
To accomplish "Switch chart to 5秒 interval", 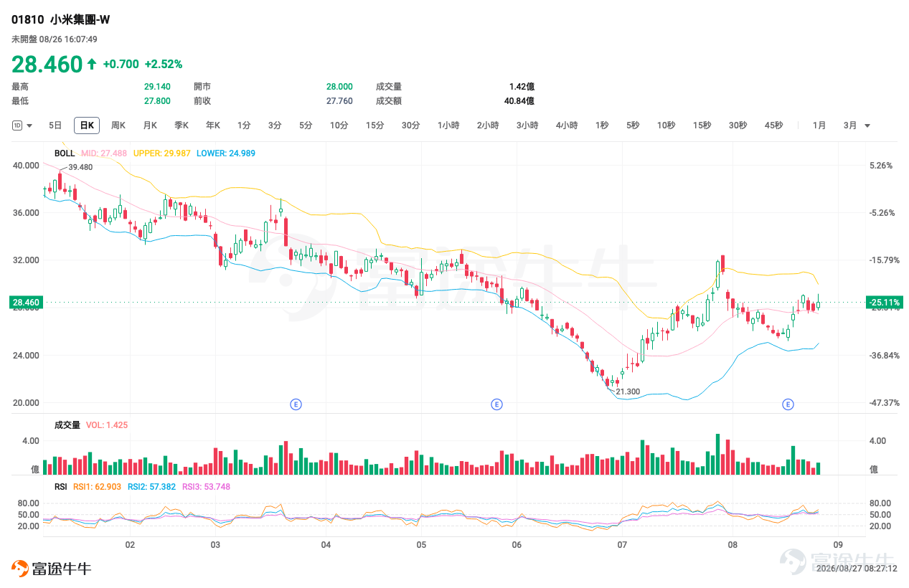I will point(633,125).
